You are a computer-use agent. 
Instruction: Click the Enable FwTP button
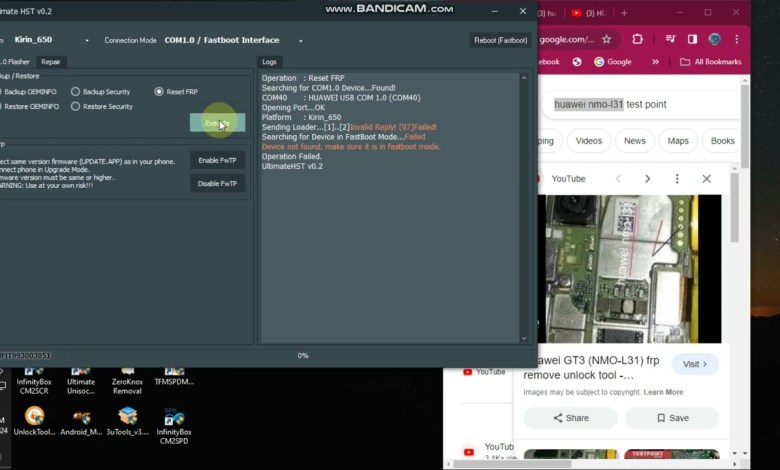(x=217, y=160)
